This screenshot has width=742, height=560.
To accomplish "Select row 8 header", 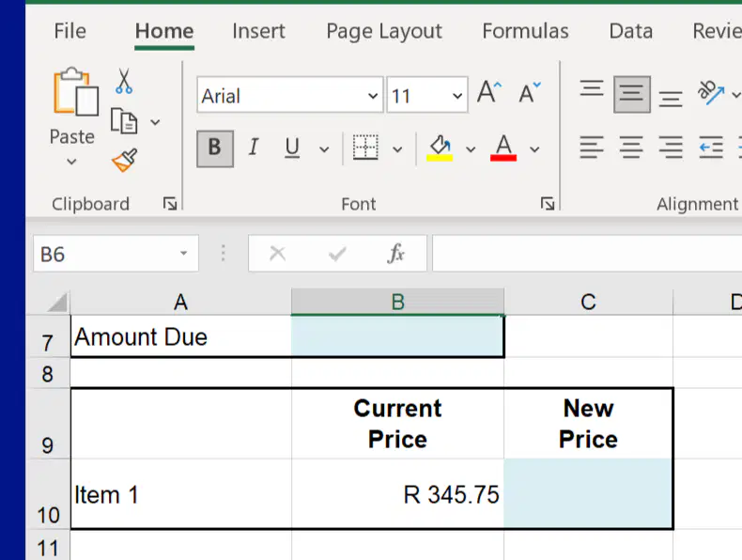I will click(x=47, y=373).
